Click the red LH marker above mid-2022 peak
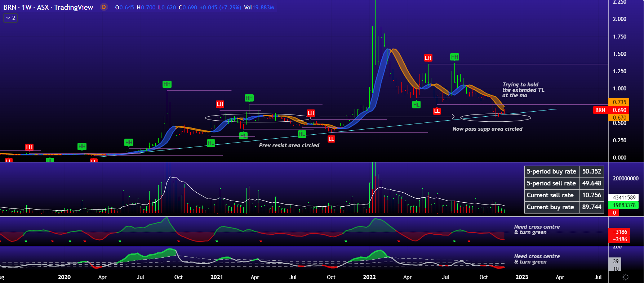This screenshot has height=283, width=644. tap(428, 58)
